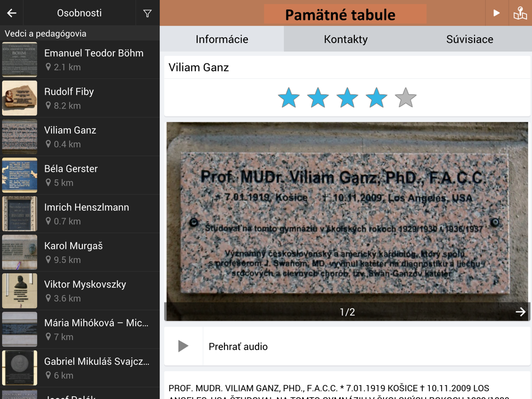
Task: Click the 3.6 km distance label
Action: coord(67,298)
